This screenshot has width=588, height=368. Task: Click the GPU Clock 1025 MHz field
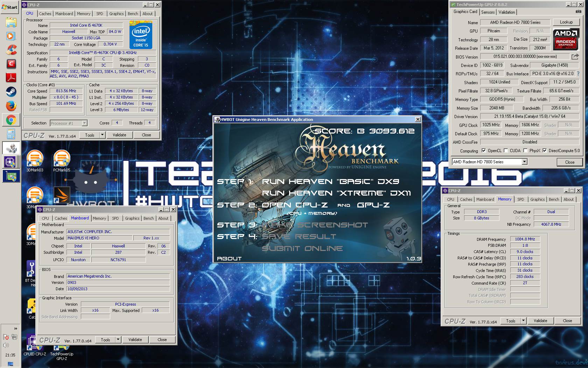pyautogui.click(x=491, y=125)
